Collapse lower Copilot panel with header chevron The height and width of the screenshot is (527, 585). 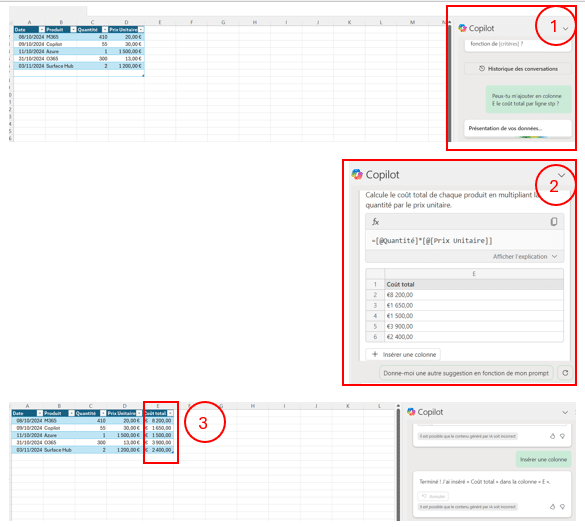click(565, 412)
